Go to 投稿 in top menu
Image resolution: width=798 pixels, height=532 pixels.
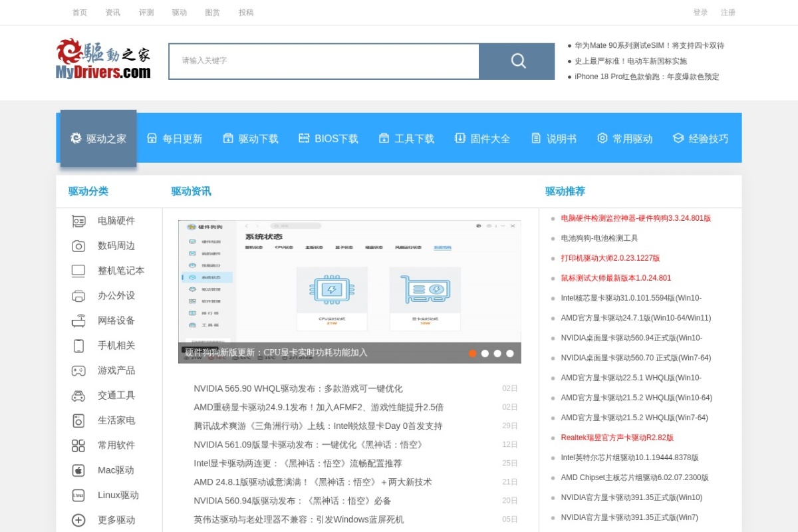246,13
